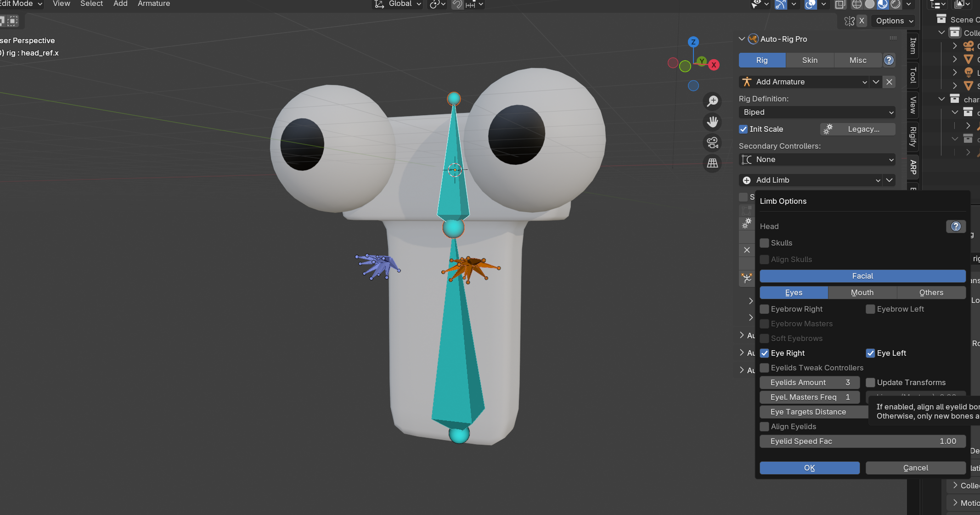Viewport: 980px width, 515px height.
Task: Switch to the Others facial tab
Action: tap(931, 292)
